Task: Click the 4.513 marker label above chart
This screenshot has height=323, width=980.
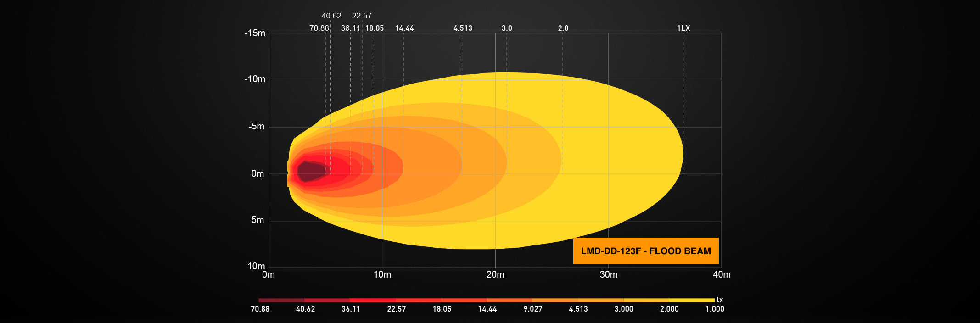Action: [462, 28]
